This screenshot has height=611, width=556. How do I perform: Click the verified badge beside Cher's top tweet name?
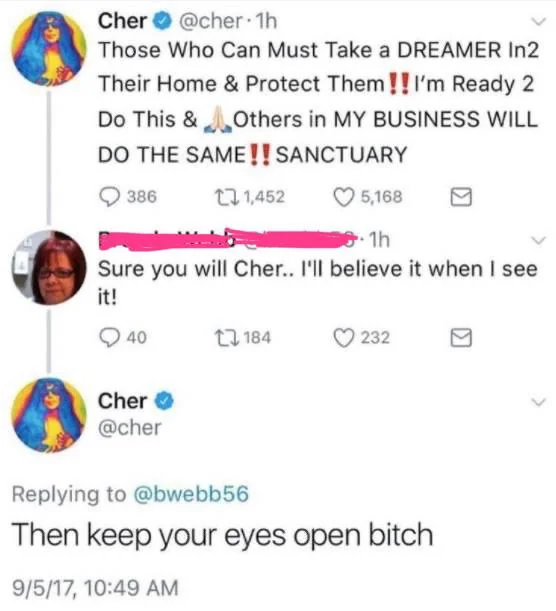coord(163,21)
